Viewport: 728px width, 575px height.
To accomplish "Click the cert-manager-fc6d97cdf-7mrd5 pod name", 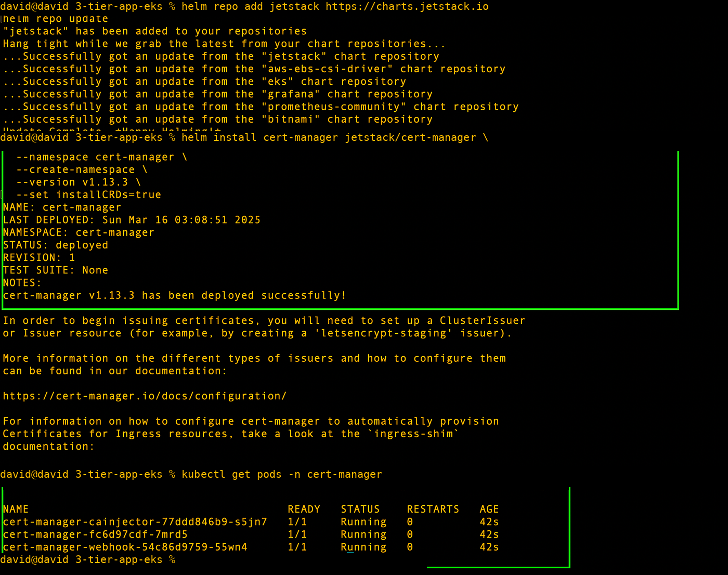I will point(95,534).
